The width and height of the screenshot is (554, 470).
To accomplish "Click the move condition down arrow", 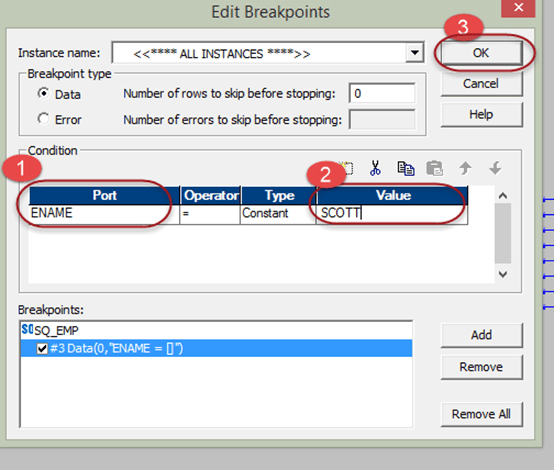I will coord(495,168).
